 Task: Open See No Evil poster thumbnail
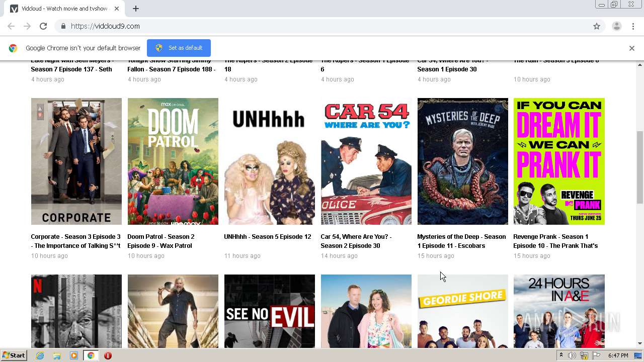tap(270, 311)
